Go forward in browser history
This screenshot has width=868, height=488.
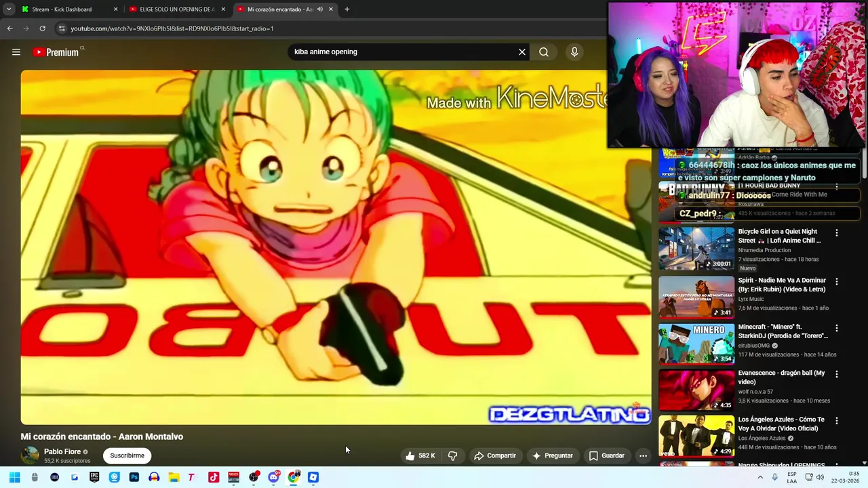coord(26,28)
